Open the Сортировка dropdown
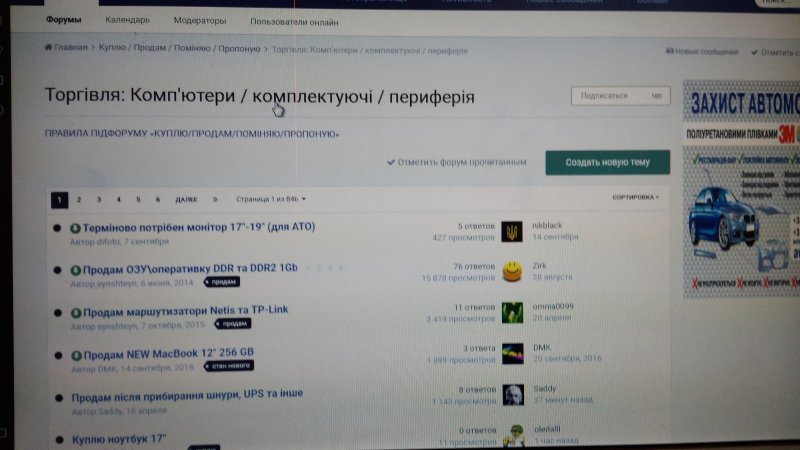Image resolution: width=800 pixels, height=450 pixels. (635, 197)
